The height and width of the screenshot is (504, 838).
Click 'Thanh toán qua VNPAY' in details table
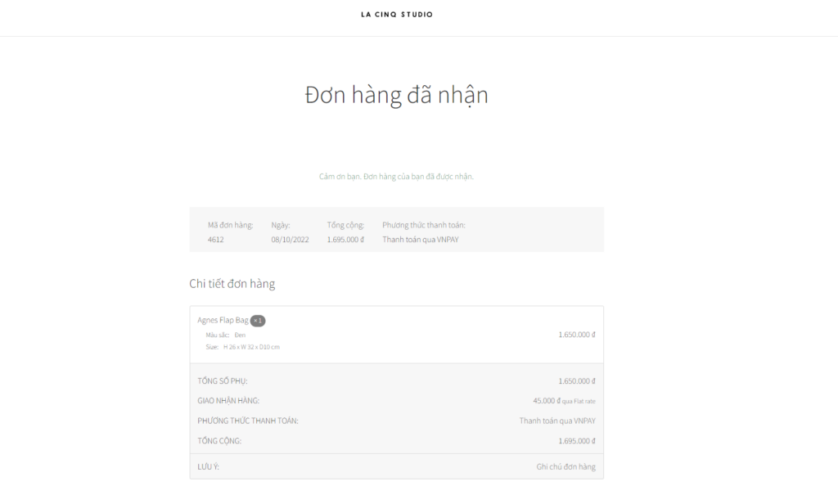(556, 421)
